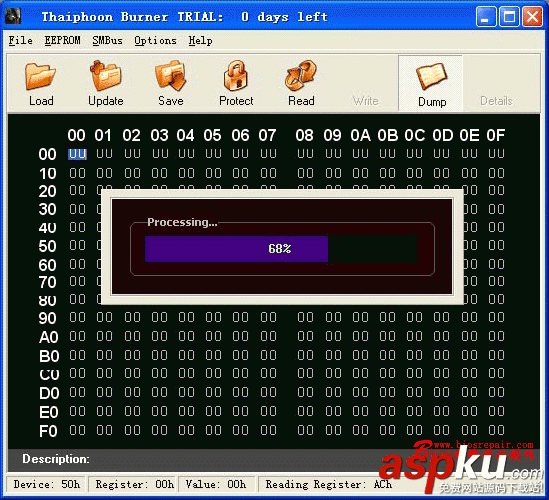Click the row header A0
The image size is (549, 500).
point(49,337)
